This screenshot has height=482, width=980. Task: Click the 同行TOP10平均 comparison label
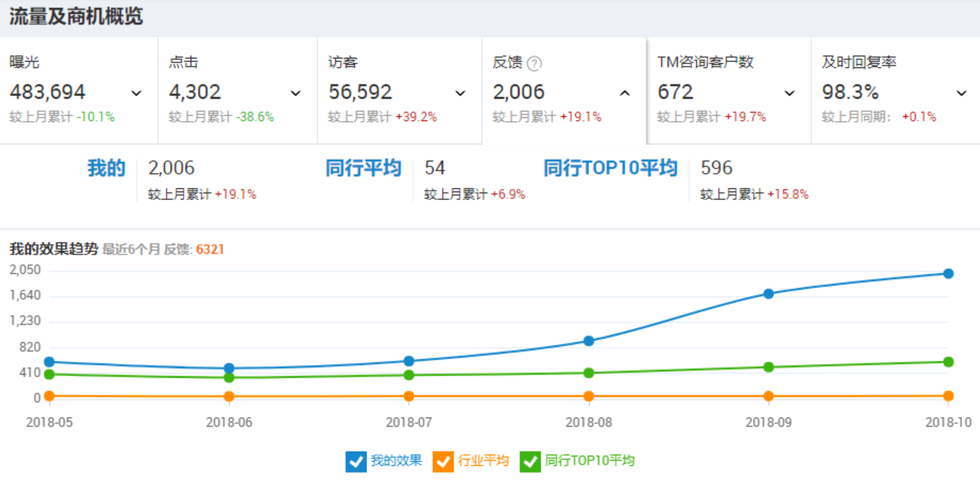[x=610, y=168]
